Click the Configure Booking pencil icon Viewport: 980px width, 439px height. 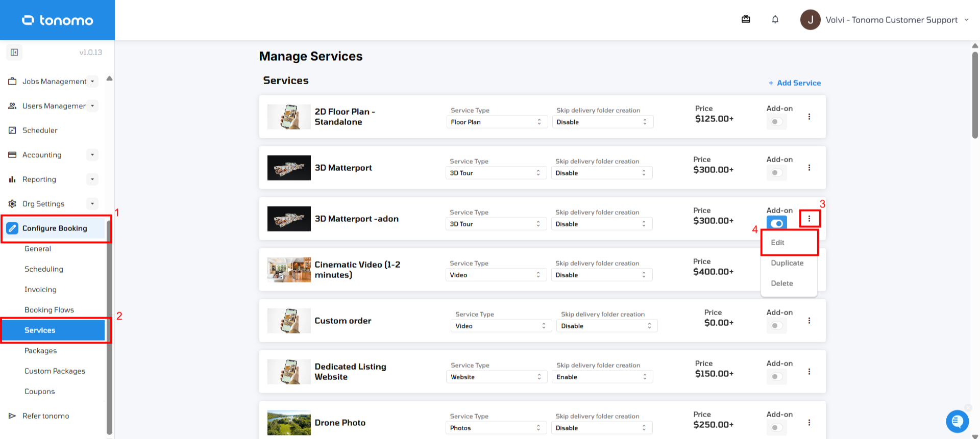(x=12, y=228)
